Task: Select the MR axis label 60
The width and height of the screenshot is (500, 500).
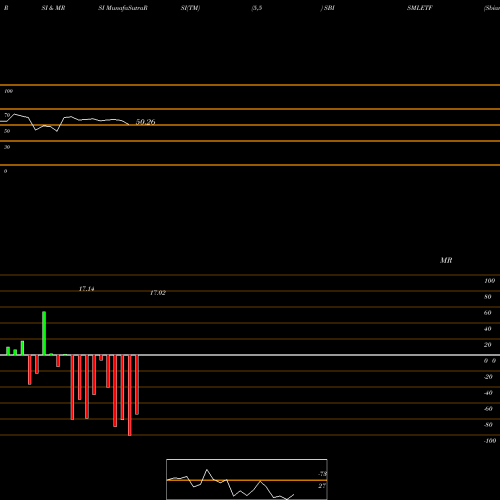Action: tap(488, 313)
